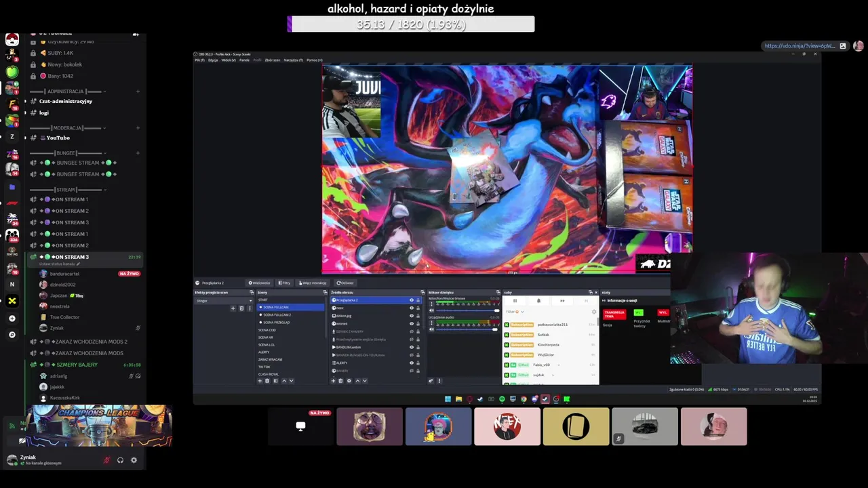The height and width of the screenshot is (488, 868).
Task: Open scene filters icon in Sceny panel
Action: click(275, 381)
